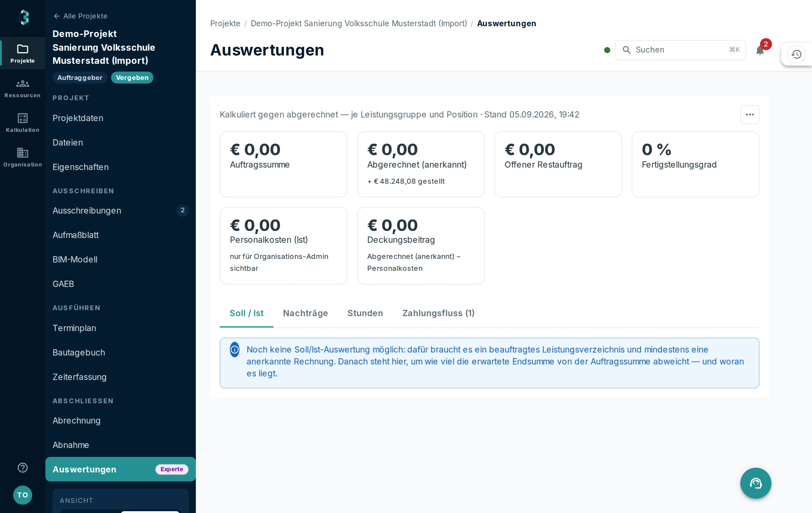Open the support chat headset button
This screenshot has height=513, width=812.
755,483
